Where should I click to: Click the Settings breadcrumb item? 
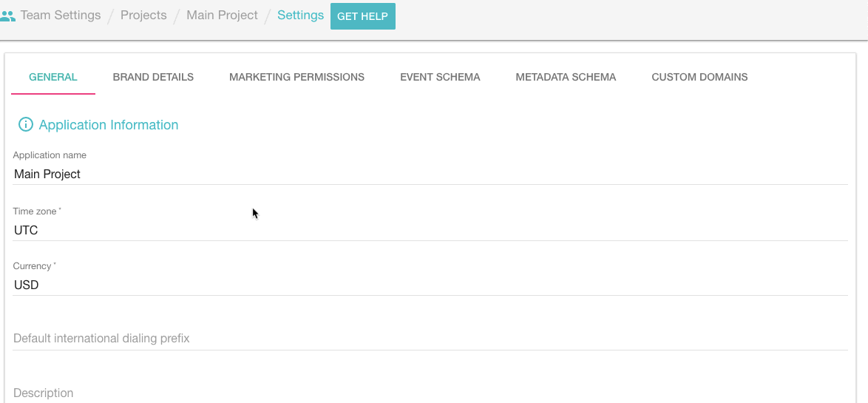[301, 16]
